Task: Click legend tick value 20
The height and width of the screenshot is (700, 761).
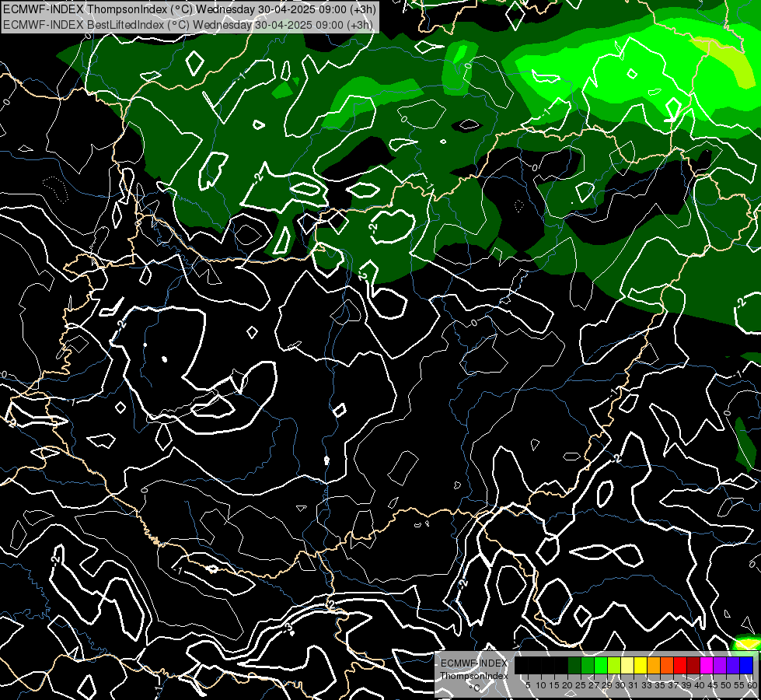Action: point(568,685)
